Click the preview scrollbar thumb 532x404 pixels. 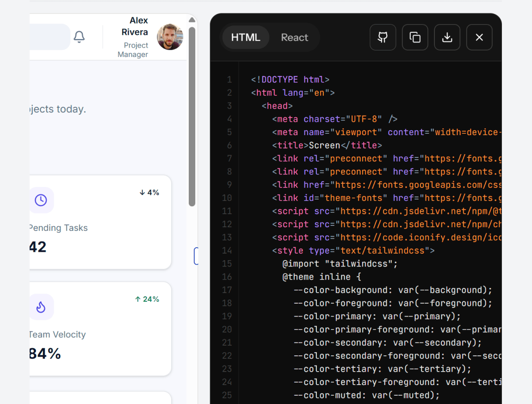pyautogui.click(x=192, y=117)
